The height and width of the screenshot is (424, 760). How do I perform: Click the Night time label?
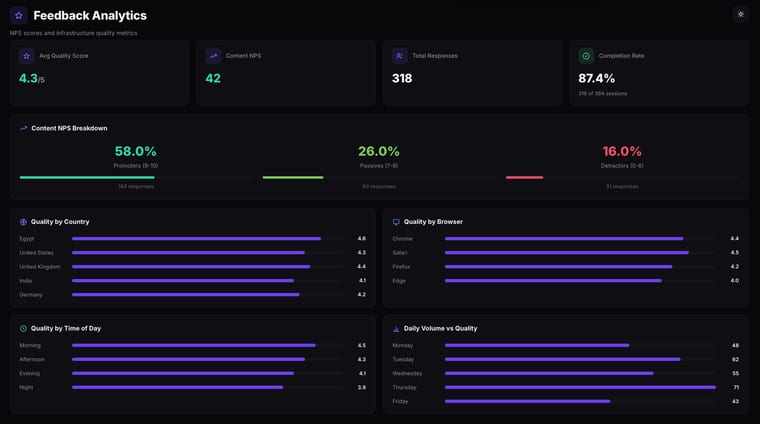(26, 388)
